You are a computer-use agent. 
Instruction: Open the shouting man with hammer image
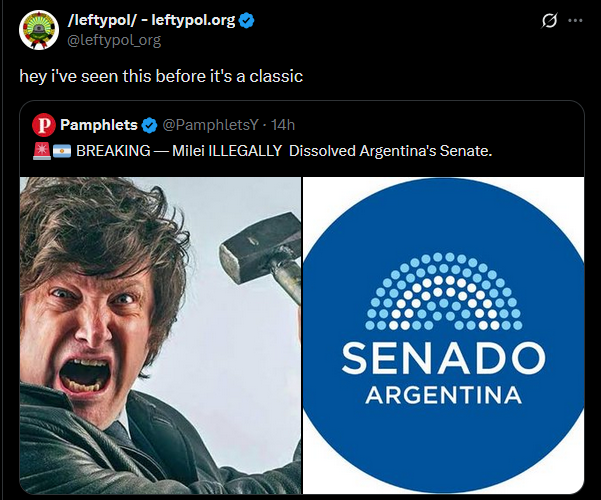(x=160, y=336)
